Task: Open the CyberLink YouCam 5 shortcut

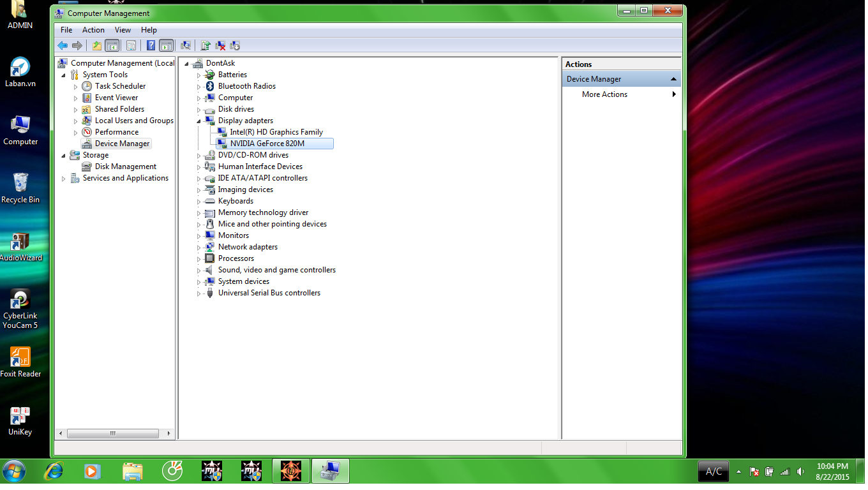Action: tap(20, 309)
